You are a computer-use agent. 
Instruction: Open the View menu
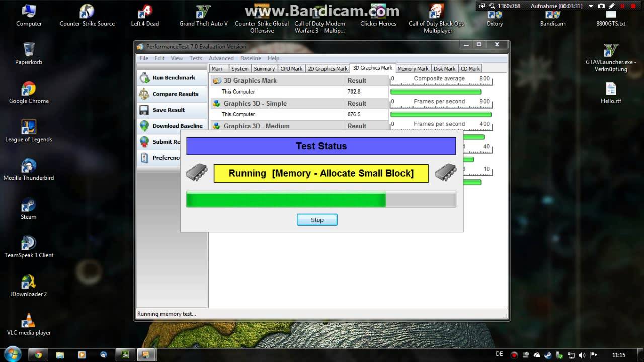[x=177, y=58]
